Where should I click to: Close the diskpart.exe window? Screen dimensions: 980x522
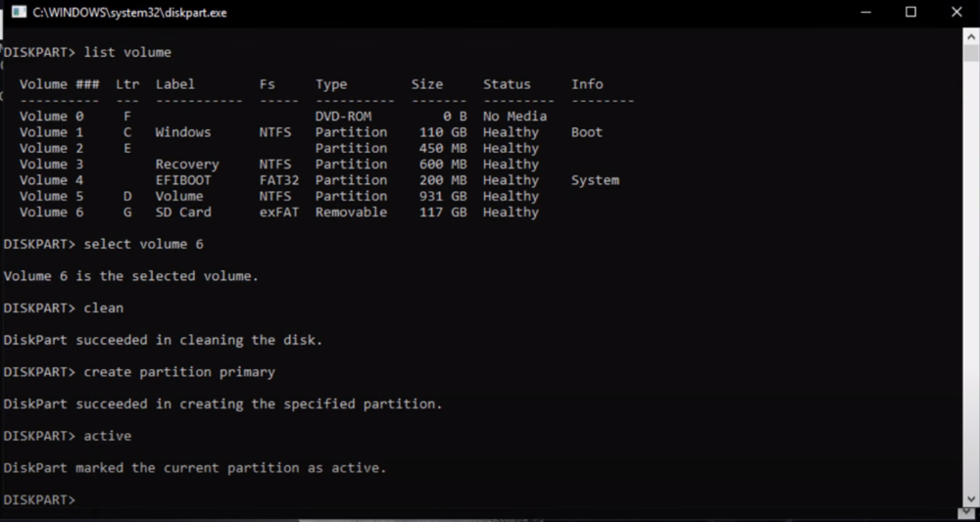point(956,12)
